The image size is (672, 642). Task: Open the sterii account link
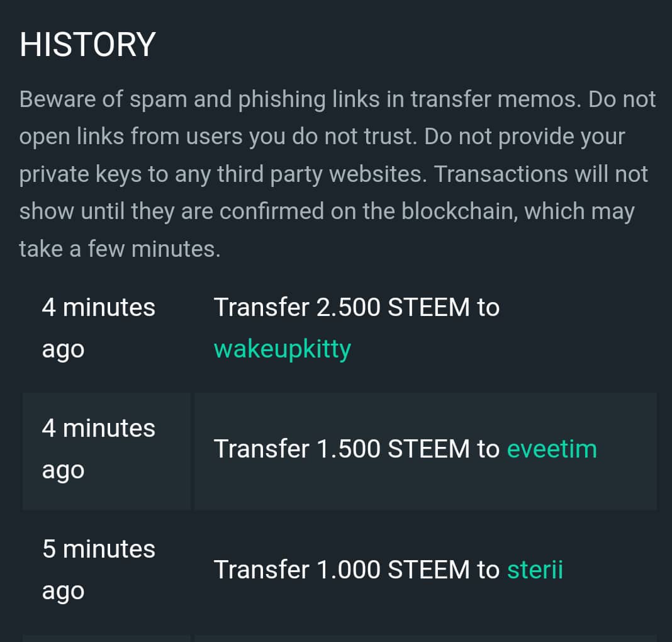[534, 570]
